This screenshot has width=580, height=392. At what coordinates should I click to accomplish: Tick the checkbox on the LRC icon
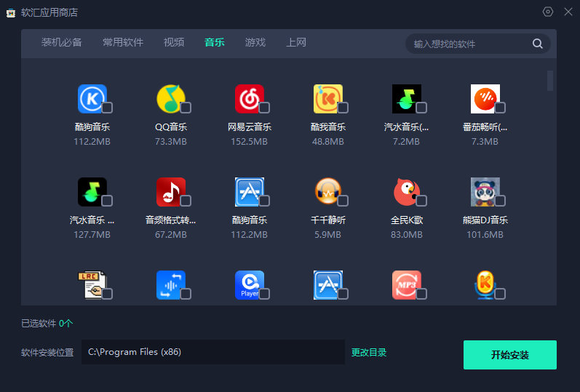107,294
